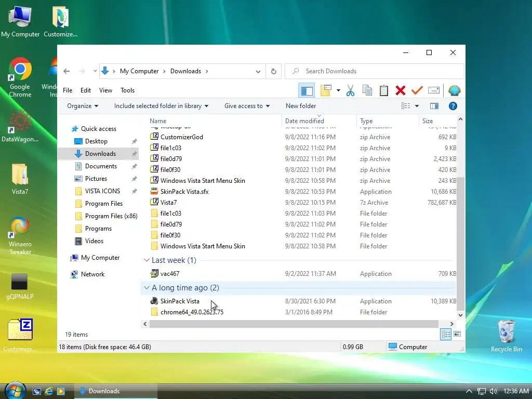Viewport: 532px width, 399px height.
Task: Switch to large thumbnails view in status bar
Action: [457, 335]
